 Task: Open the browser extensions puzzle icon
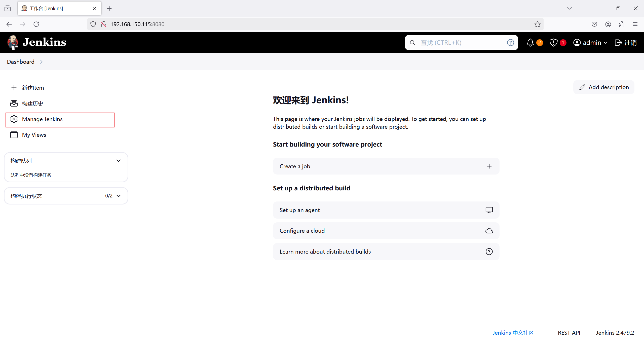coord(622,24)
